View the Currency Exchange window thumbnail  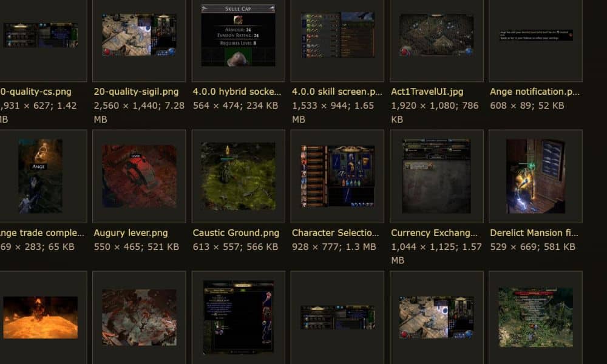tap(436, 176)
